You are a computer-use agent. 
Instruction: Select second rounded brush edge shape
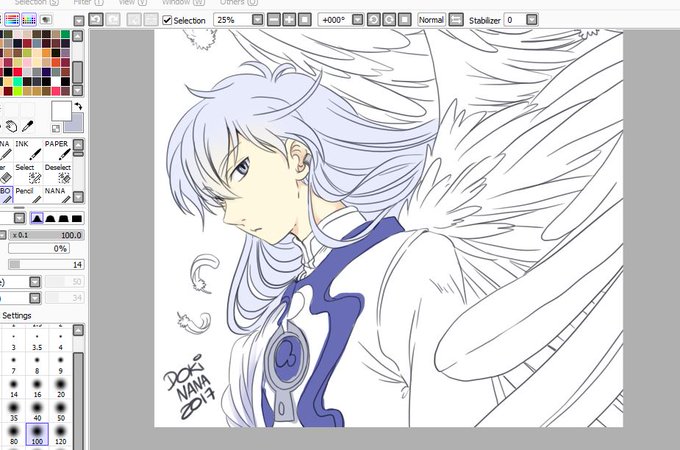click(x=50, y=218)
